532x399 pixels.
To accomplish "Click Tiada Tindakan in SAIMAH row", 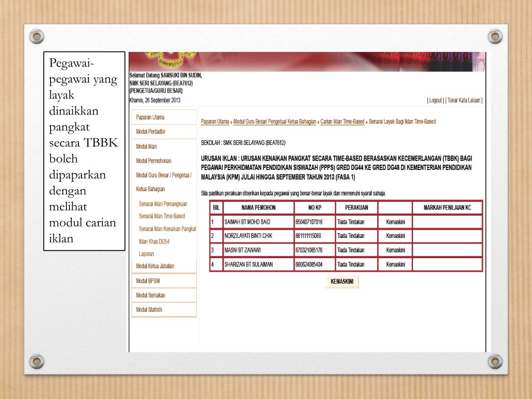I will [x=351, y=222].
